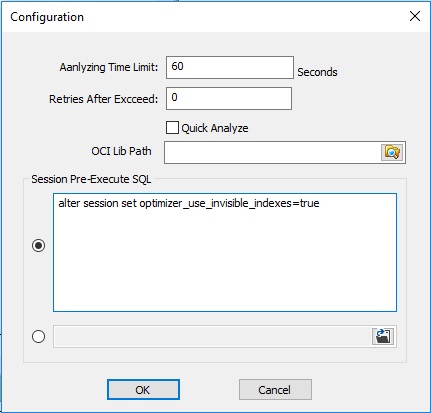Click into the Retries After Excceed field
The height and width of the screenshot is (413, 431).
[229, 98]
